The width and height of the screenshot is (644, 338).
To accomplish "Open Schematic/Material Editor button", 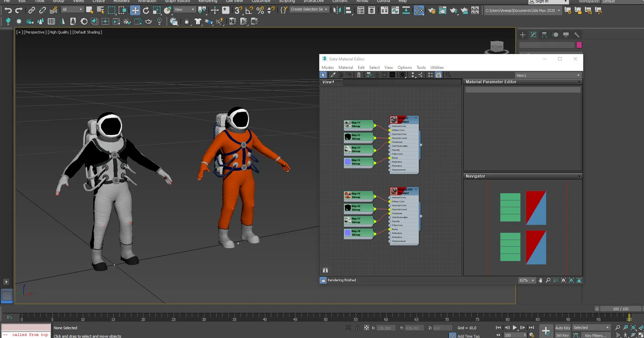I will pos(419,10).
